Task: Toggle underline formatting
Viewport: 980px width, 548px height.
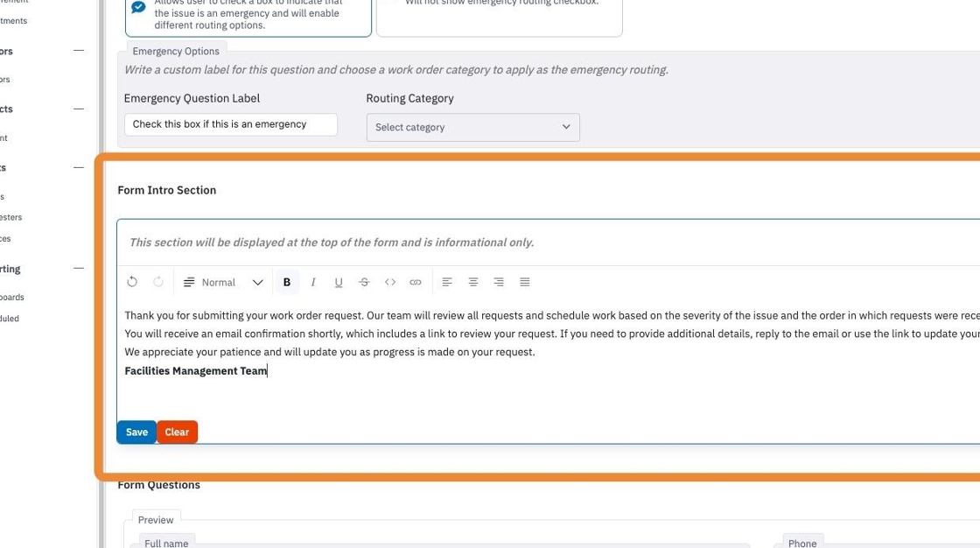Action: [x=338, y=282]
